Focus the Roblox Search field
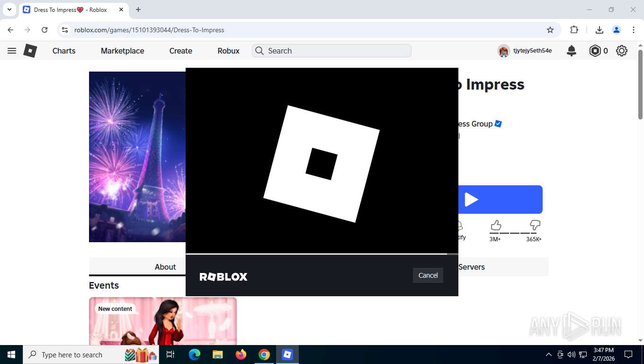The height and width of the screenshot is (364, 644). pyautogui.click(x=331, y=51)
